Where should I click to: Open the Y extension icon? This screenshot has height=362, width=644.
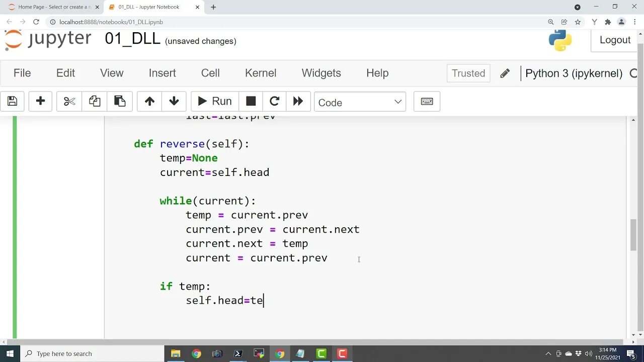595,22
